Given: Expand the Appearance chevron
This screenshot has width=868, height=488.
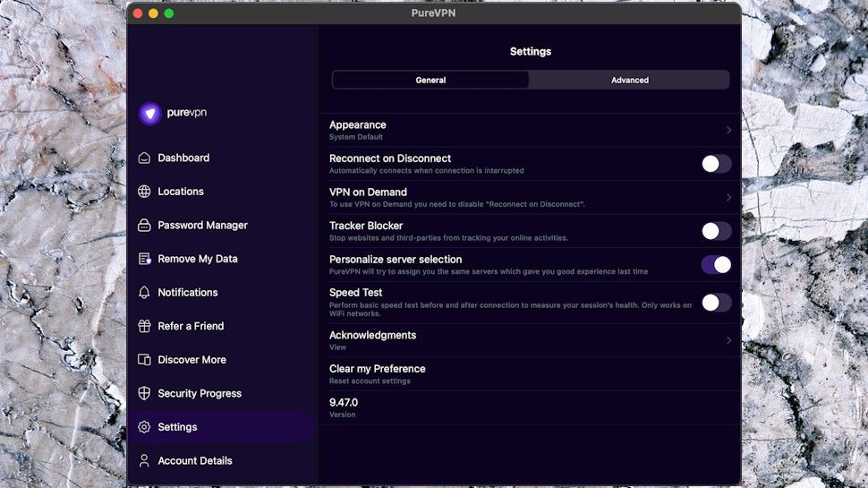Looking at the screenshot, I should pyautogui.click(x=728, y=130).
